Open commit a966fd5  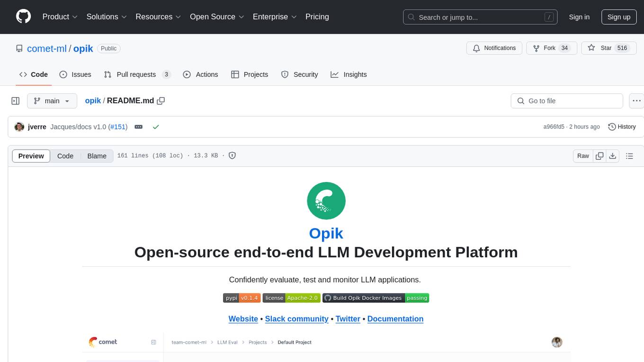click(554, 127)
